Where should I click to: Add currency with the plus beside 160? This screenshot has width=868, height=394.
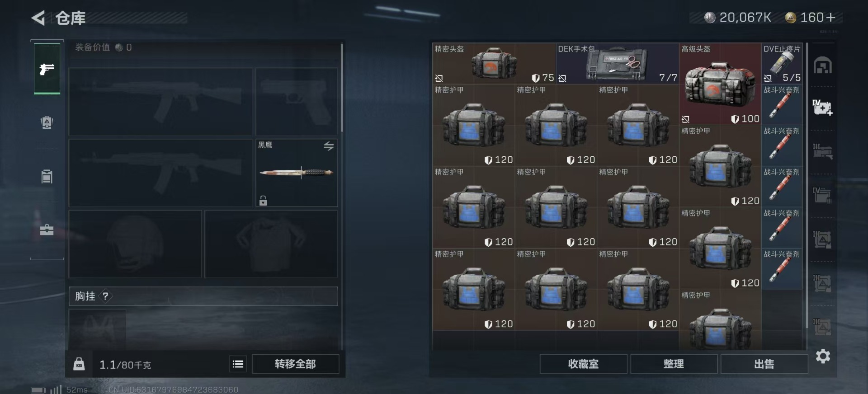[830, 18]
